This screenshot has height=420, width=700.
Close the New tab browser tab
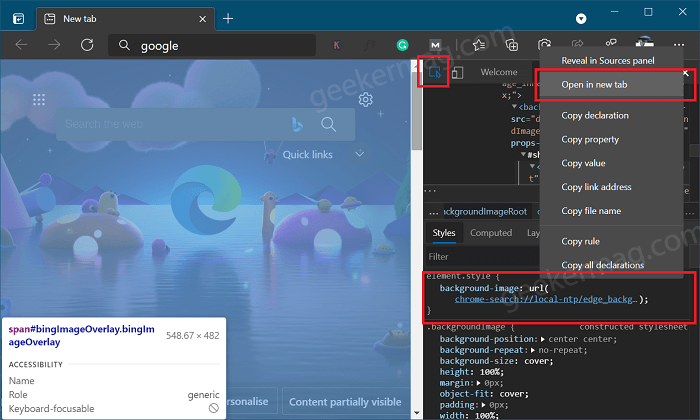click(x=202, y=19)
